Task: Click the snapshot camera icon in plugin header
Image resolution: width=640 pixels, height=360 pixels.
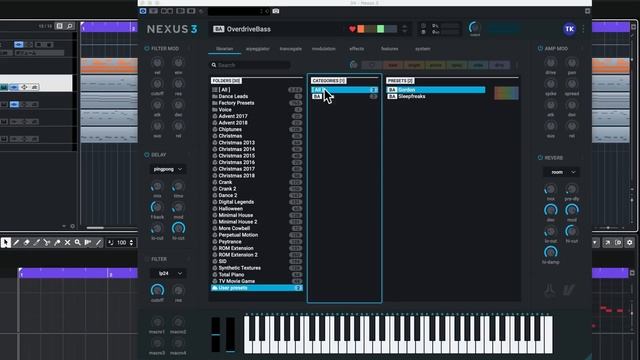Action: tap(276, 11)
